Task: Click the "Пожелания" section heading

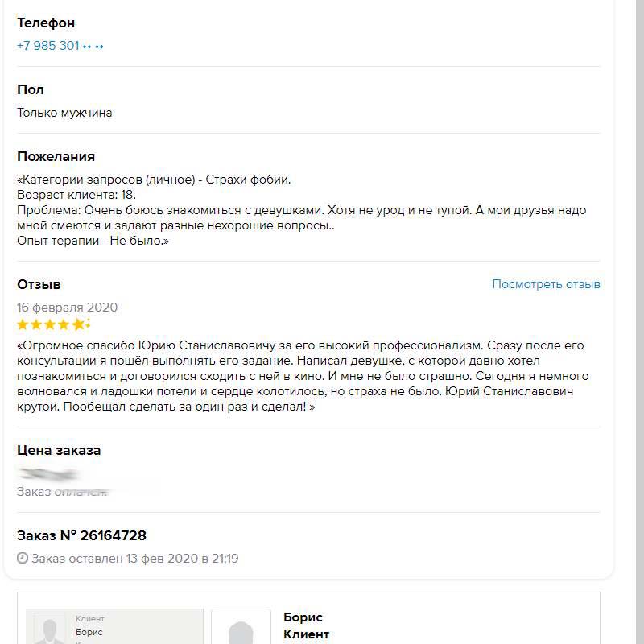Action: click(56, 156)
